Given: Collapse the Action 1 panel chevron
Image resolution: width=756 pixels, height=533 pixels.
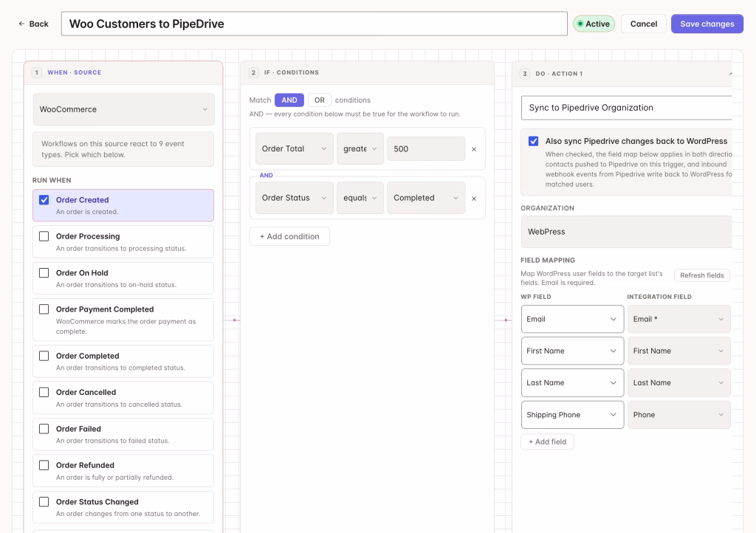Looking at the screenshot, I should [x=730, y=74].
